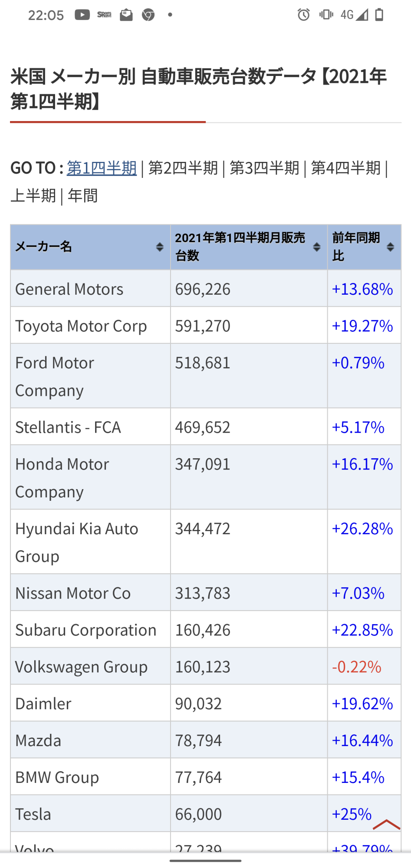
Task: Tap the SRGM notification icon
Action: pos(104,15)
